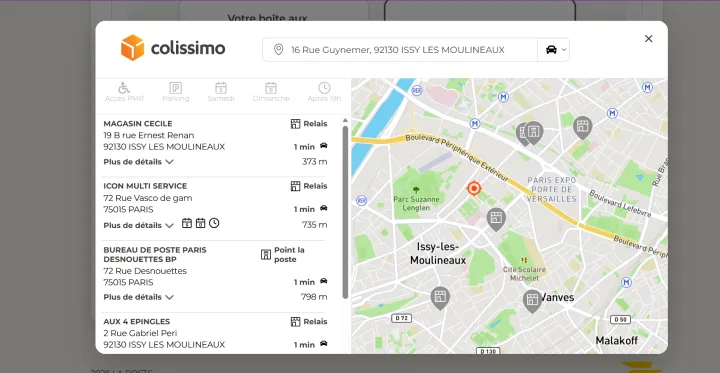Click the car icon beside ICON MULTI SERVICE 1 min

click(324, 208)
